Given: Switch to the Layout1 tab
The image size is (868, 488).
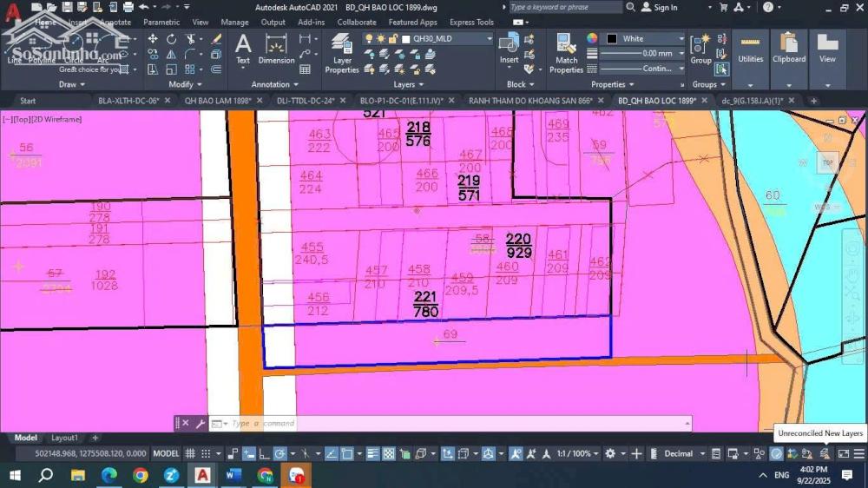Looking at the screenshot, I should [64, 438].
